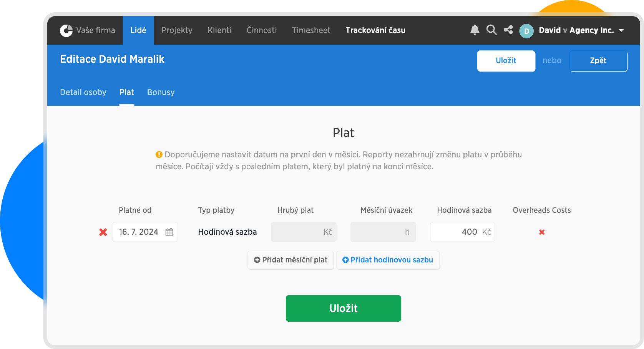Go to Projekty in navigation
The height and width of the screenshot is (349, 644).
[x=177, y=30]
